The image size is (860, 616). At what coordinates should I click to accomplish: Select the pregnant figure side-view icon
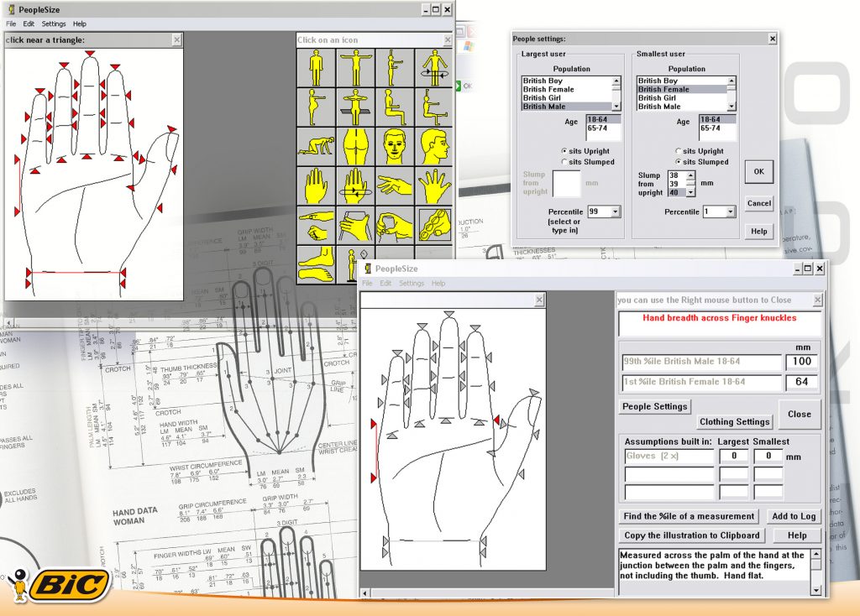316,107
